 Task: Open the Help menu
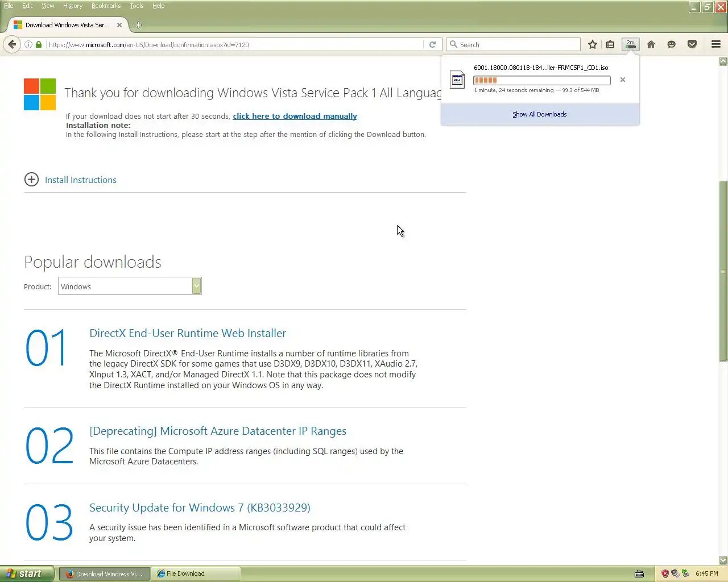point(158,6)
